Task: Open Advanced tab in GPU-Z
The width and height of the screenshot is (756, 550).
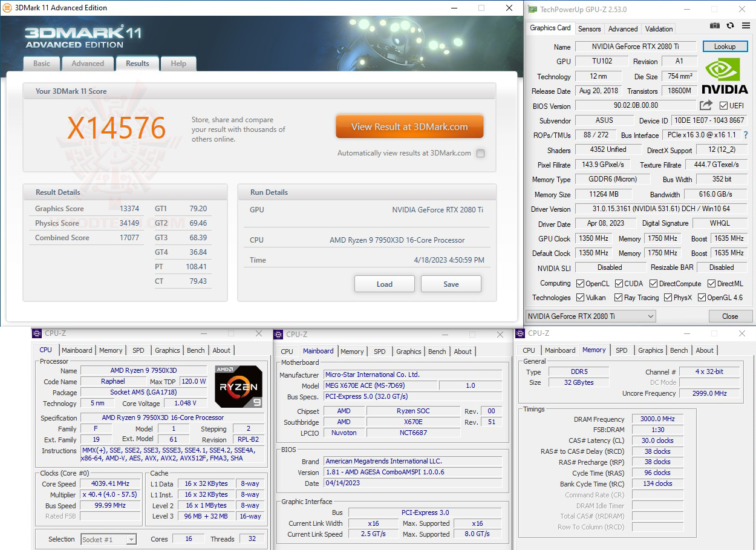Action: coord(623,29)
